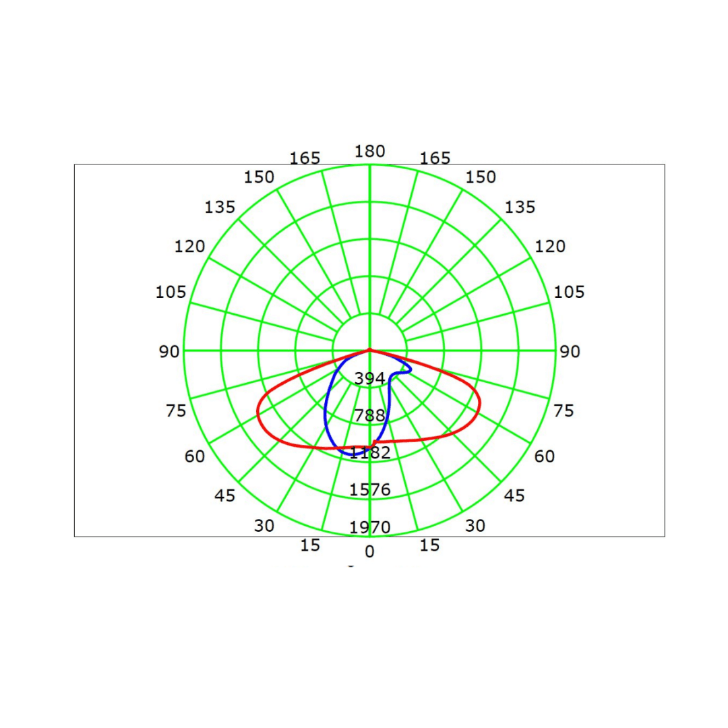Click the 1576 radial scale label
Screen dimensions: 728x728
pos(369,489)
